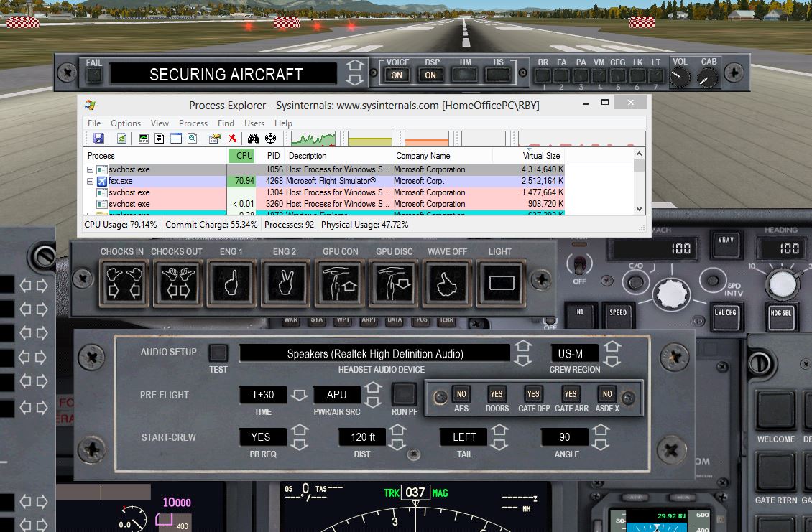Click the GPU CON hand signal button
The width and height of the screenshot is (812, 532).
[x=340, y=283]
